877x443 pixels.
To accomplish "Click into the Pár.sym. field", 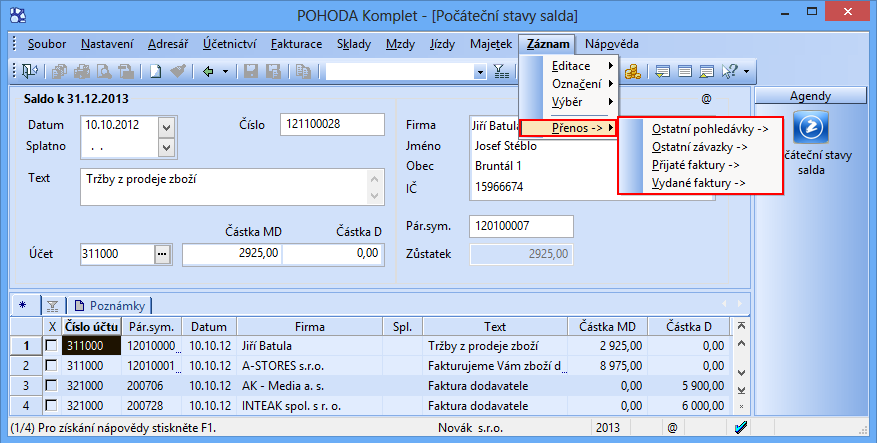I will 521,227.
